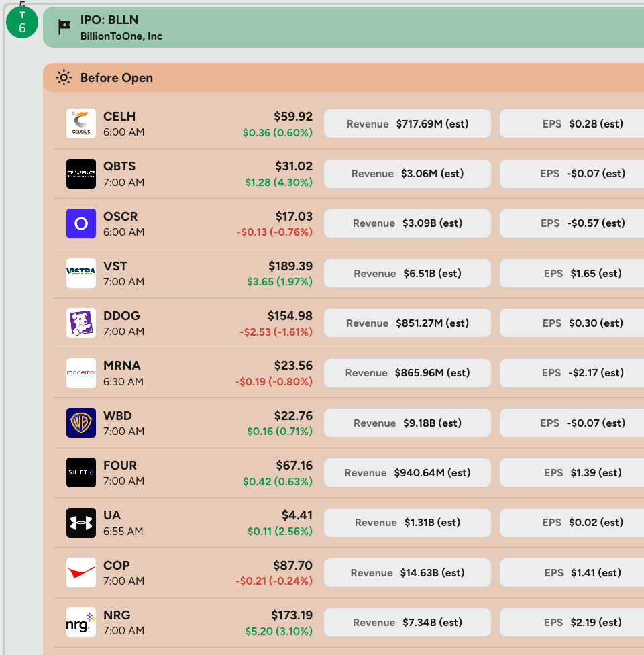The width and height of the screenshot is (644, 655).
Task: Select the FOUR ticker text
Action: (x=120, y=465)
